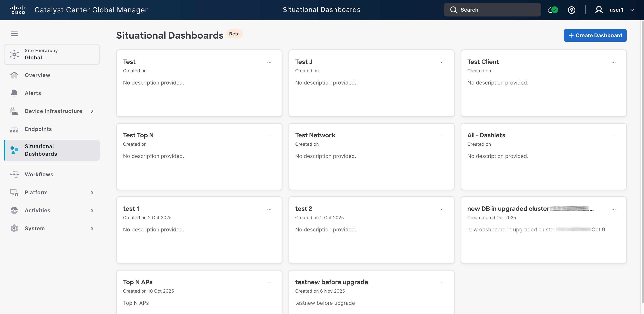This screenshot has height=314, width=644.
Task: Go to Overview home icon
Action: click(x=14, y=75)
